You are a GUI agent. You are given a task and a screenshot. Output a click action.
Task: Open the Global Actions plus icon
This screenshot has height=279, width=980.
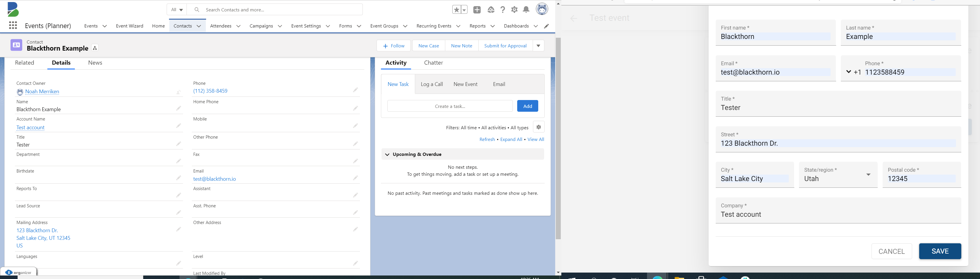pyautogui.click(x=477, y=10)
